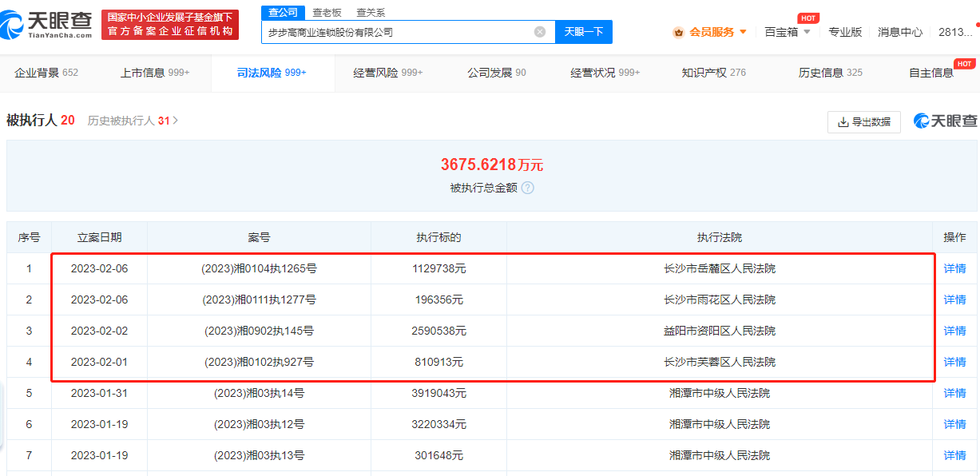Screen dimensions: 980x476
Task: Click case number (2023)湘0902执145号
Action: (x=259, y=331)
